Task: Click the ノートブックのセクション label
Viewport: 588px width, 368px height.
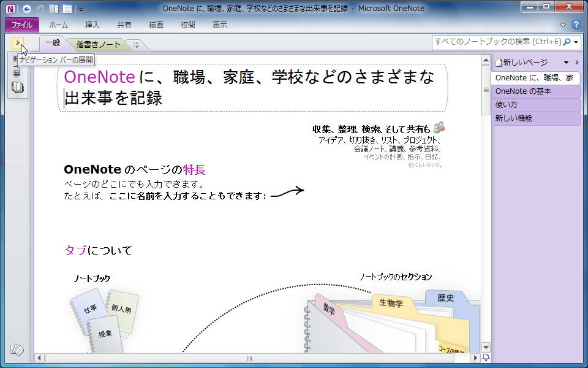Action: point(396,277)
